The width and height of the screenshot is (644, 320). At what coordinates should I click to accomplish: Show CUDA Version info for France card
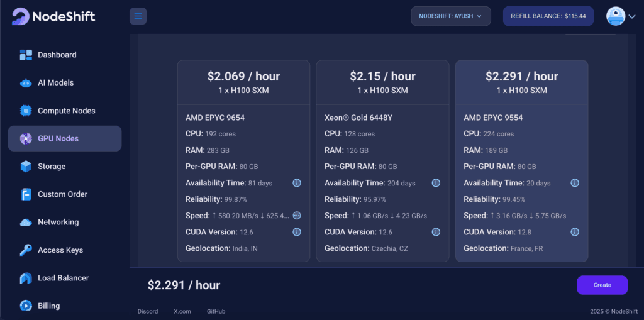click(x=575, y=232)
